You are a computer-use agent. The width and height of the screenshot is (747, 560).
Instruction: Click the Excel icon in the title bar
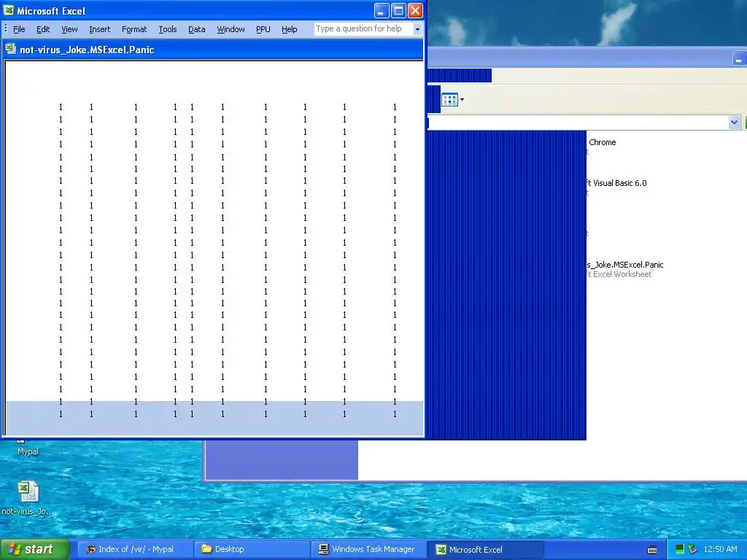[x=9, y=10]
